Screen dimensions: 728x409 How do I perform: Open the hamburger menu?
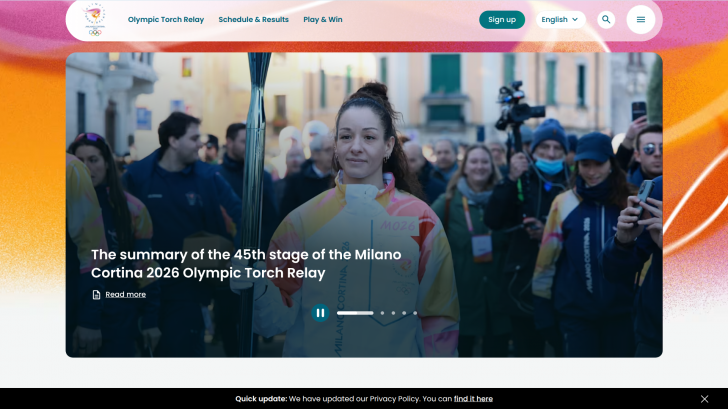point(641,20)
